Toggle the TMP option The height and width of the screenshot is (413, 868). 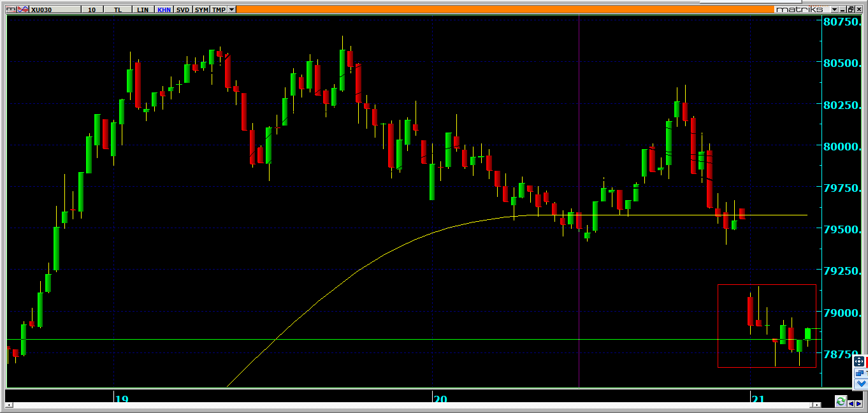point(219,10)
